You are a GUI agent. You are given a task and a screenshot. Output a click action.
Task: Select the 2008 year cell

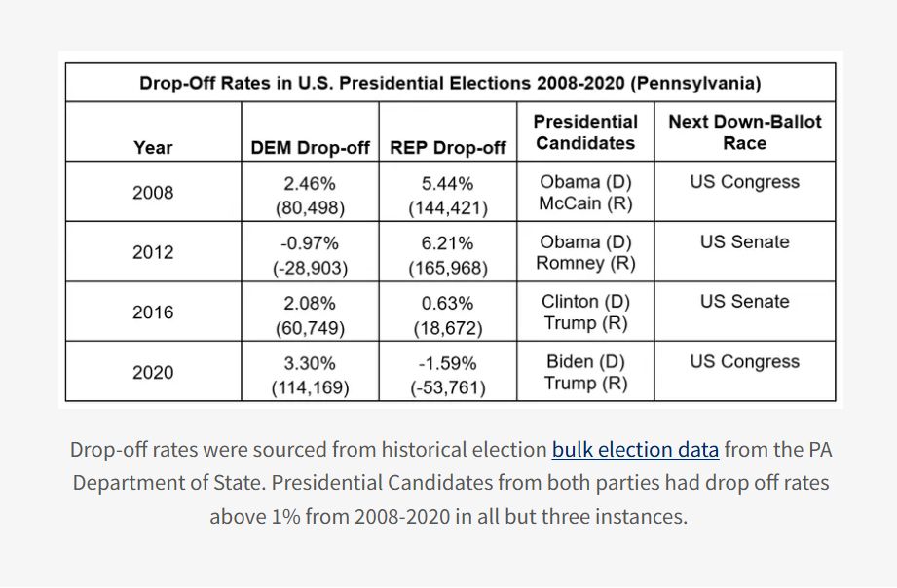pos(153,193)
